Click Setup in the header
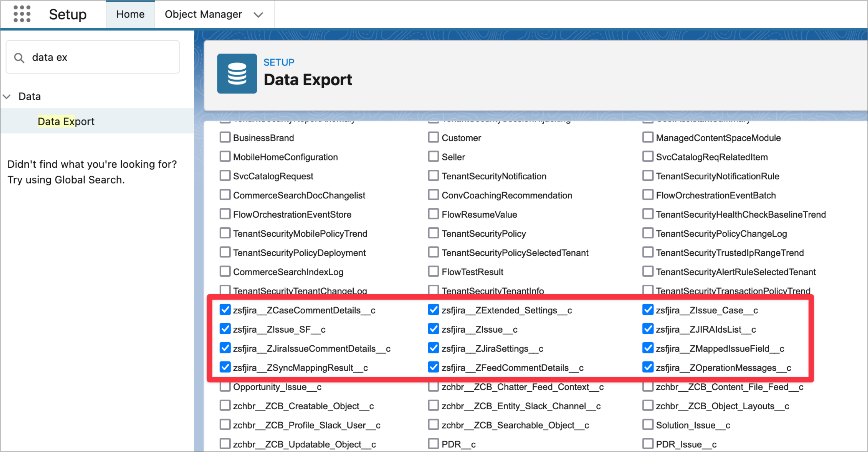The width and height of the screenshot is (868, 452). pos(68,14)
